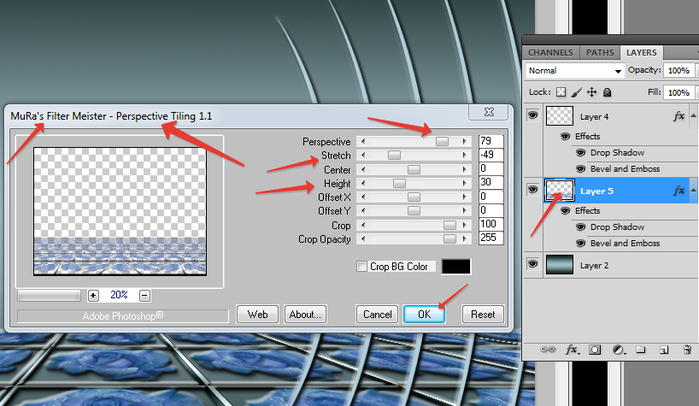699x406 pixels.
Task: Hide Layer 5 Drop Shadow effect
Action: [x=580, y=227]
